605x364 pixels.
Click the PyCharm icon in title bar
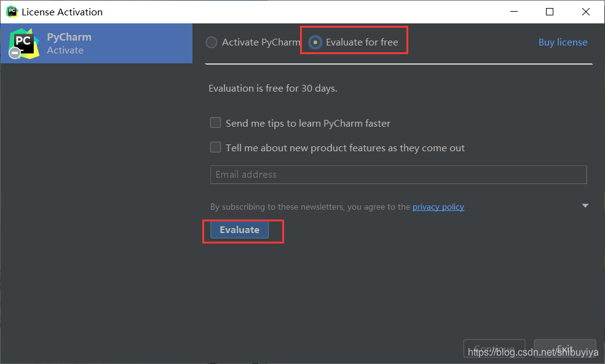tap(12, 12)
